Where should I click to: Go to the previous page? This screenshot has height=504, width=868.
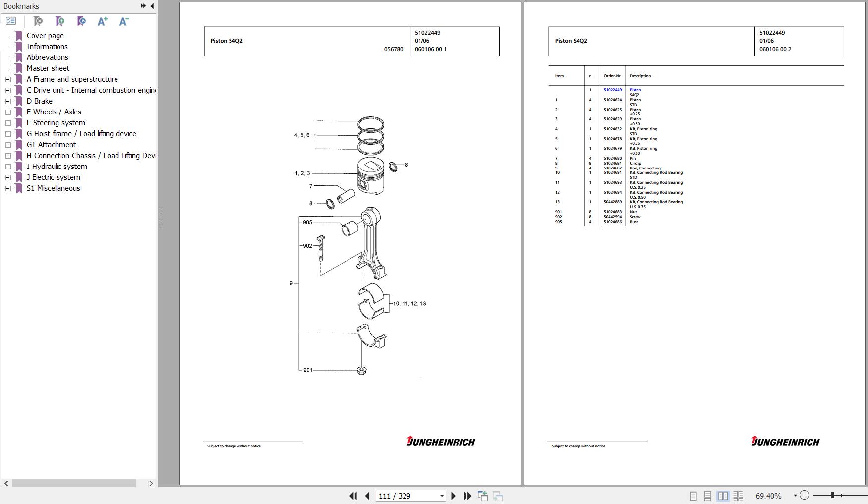coord(367,496)
